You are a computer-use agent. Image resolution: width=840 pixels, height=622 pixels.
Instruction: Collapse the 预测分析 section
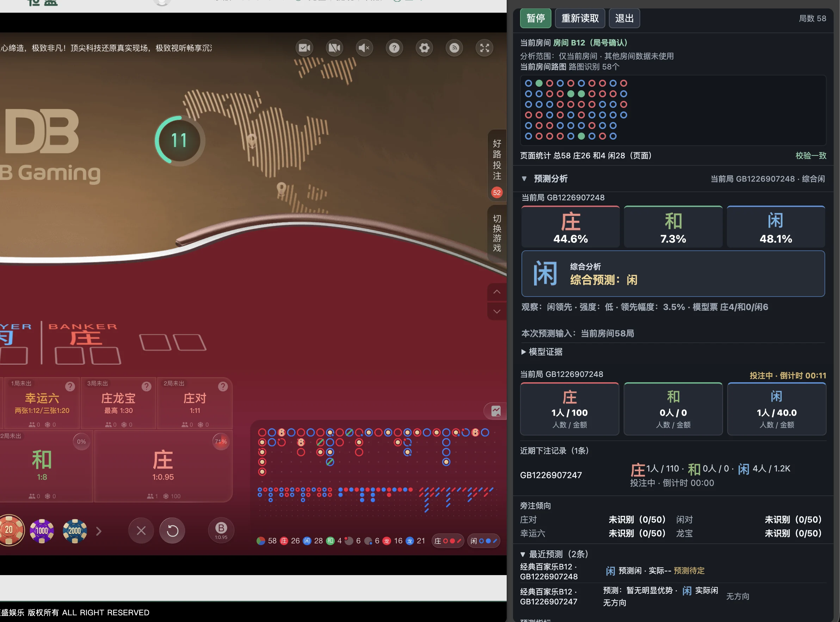click(x=524, y=179)
